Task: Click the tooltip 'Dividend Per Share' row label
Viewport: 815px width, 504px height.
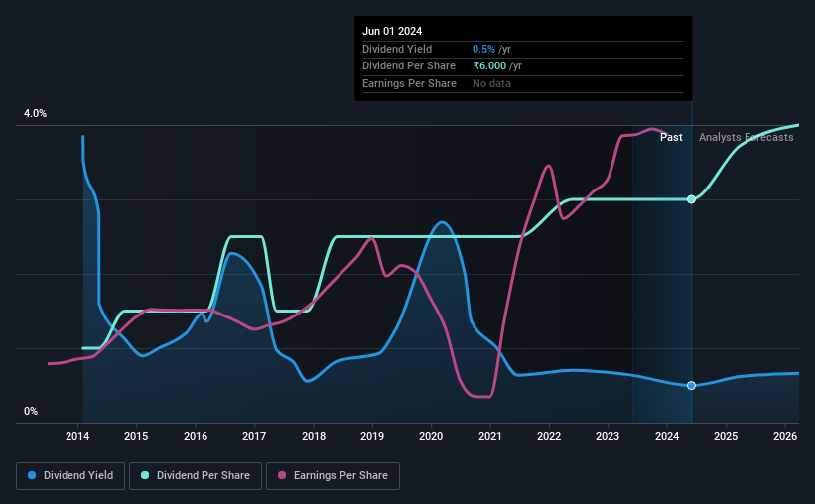Action: pyautogui.click(x=409, y=66)
